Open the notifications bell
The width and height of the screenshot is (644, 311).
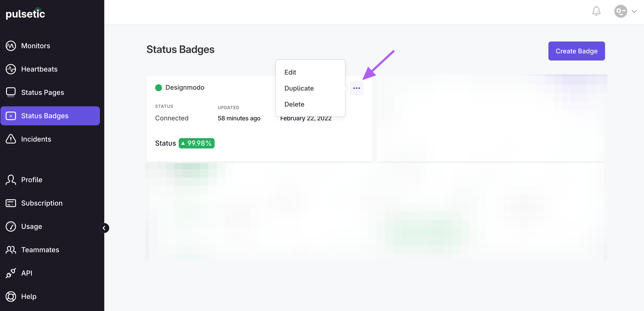point(596,11)
